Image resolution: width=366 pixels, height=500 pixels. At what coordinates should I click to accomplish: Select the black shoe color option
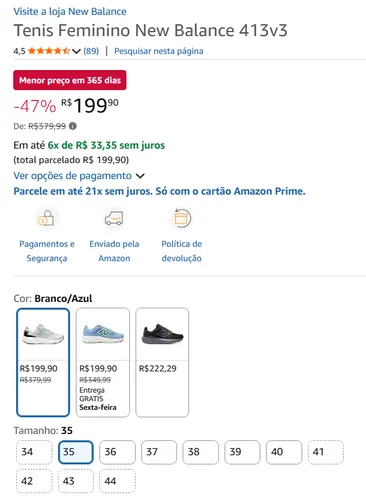click(x=162, y=362)
